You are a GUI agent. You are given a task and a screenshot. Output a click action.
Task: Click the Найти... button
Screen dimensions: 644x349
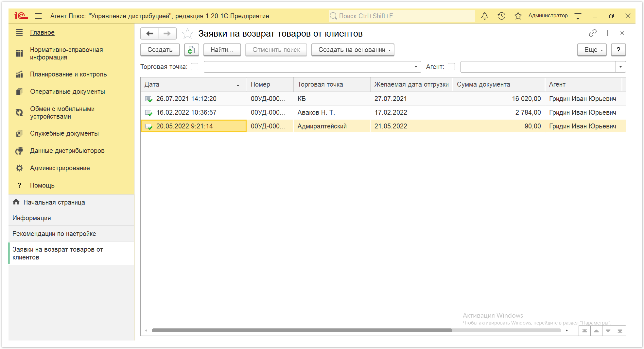[x=222, y=50]
